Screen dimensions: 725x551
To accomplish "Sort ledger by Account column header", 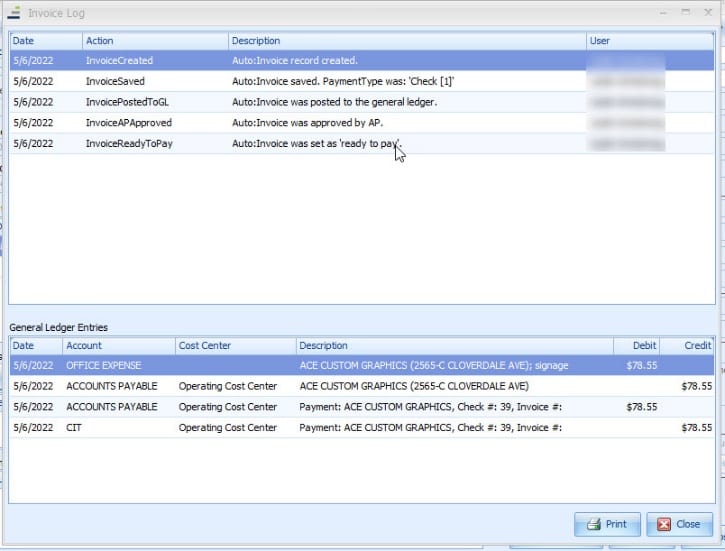I will coord(119,345).
